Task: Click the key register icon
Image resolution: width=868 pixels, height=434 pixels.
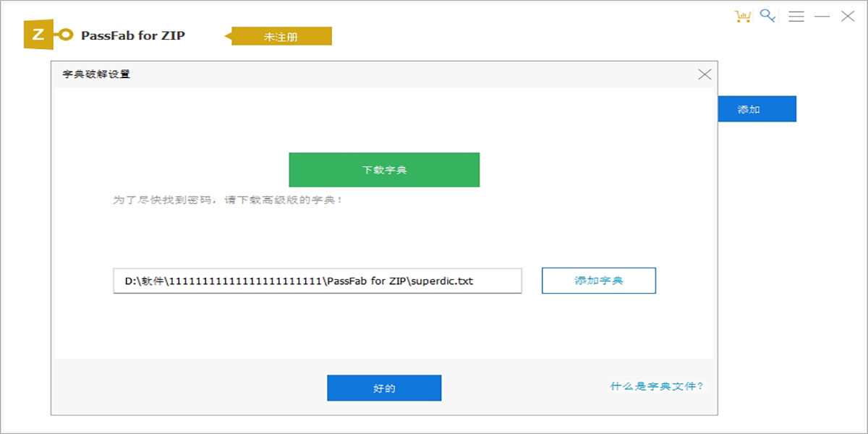Action: (767, 16)
